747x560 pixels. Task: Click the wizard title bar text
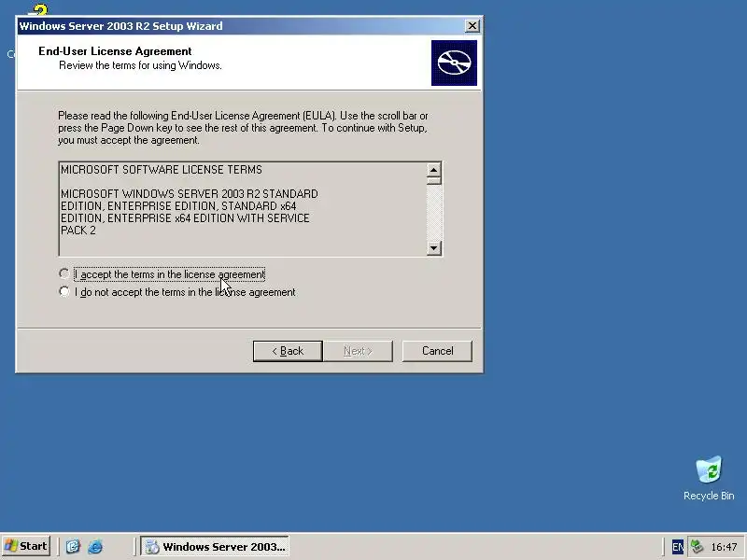[x=121, y=26]
